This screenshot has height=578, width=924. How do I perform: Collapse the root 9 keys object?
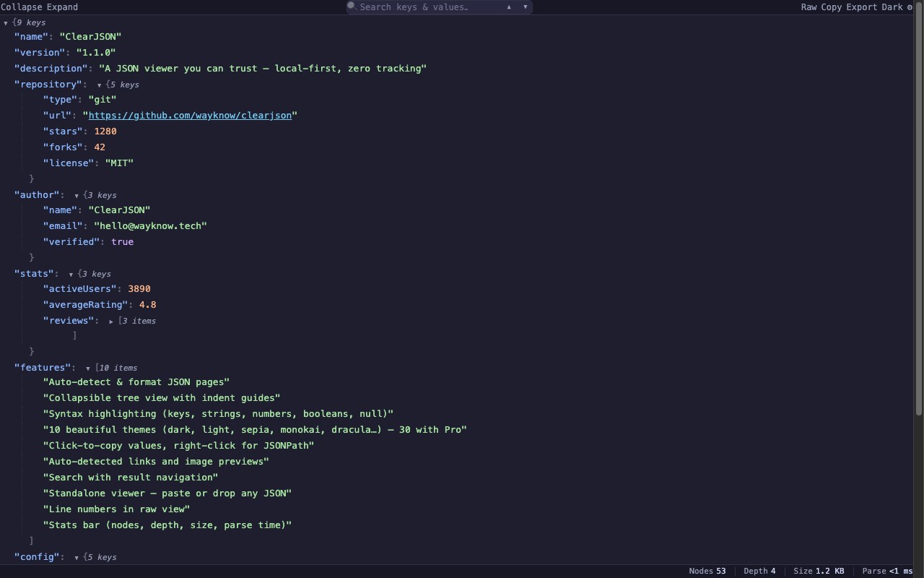click(6, 23)
